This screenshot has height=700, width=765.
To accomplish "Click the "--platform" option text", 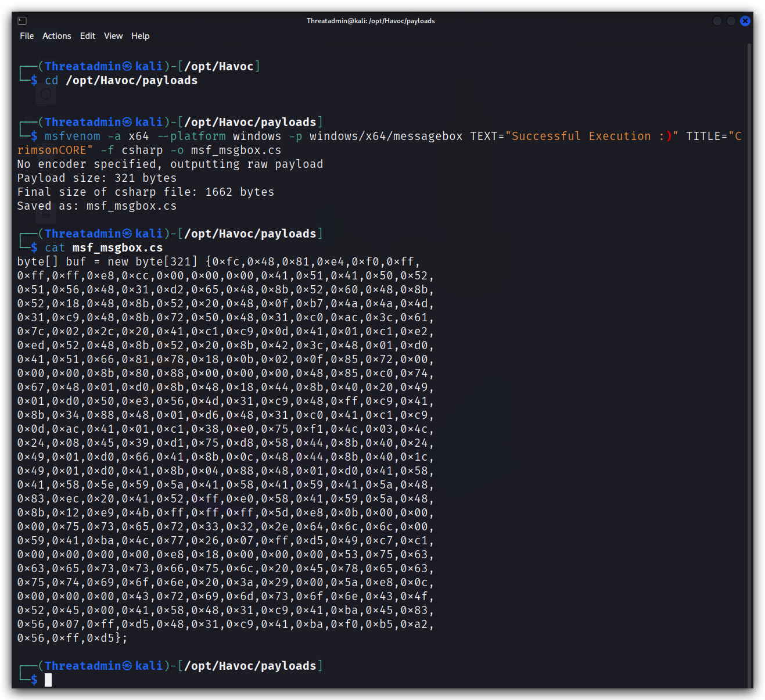I will coord(191,136).
